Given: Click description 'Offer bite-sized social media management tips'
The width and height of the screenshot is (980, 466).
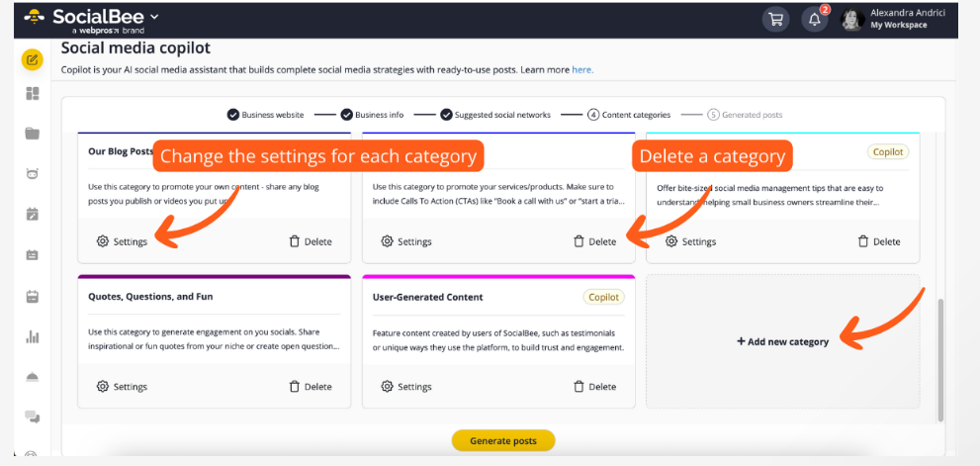Looking at the screenshot, I should pyautogui.click(x=770, y=195).
